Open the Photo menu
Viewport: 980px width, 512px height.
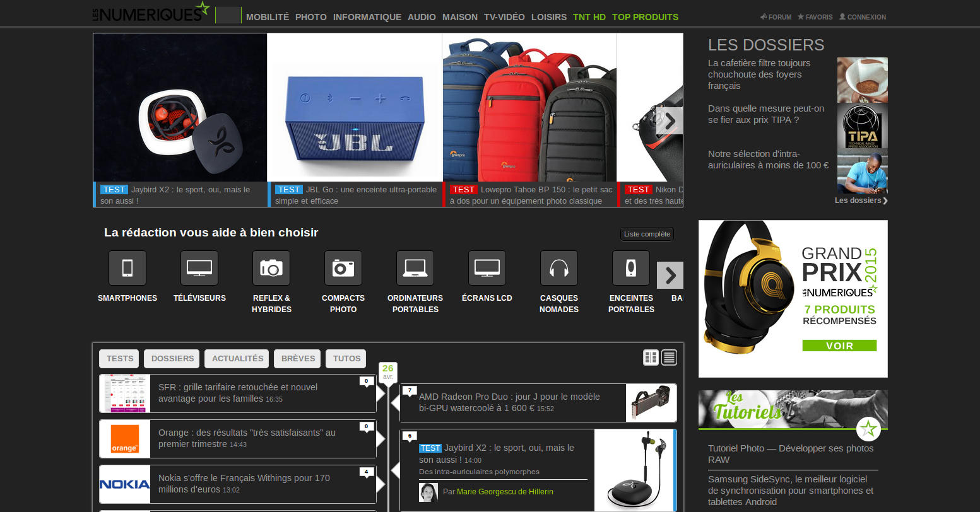[311, 17]
